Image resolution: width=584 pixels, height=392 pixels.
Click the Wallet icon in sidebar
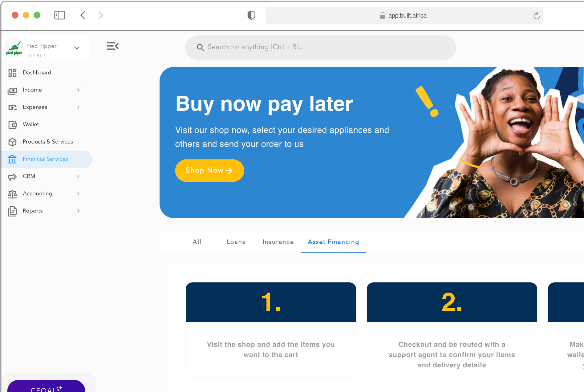click(12, 125)
